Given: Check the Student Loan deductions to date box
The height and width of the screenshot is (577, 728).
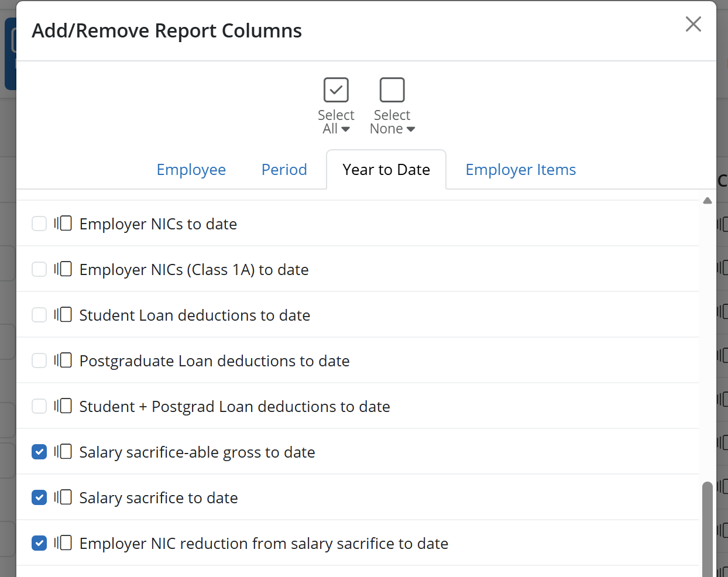Looking at the screenshot, I should 39,315.
